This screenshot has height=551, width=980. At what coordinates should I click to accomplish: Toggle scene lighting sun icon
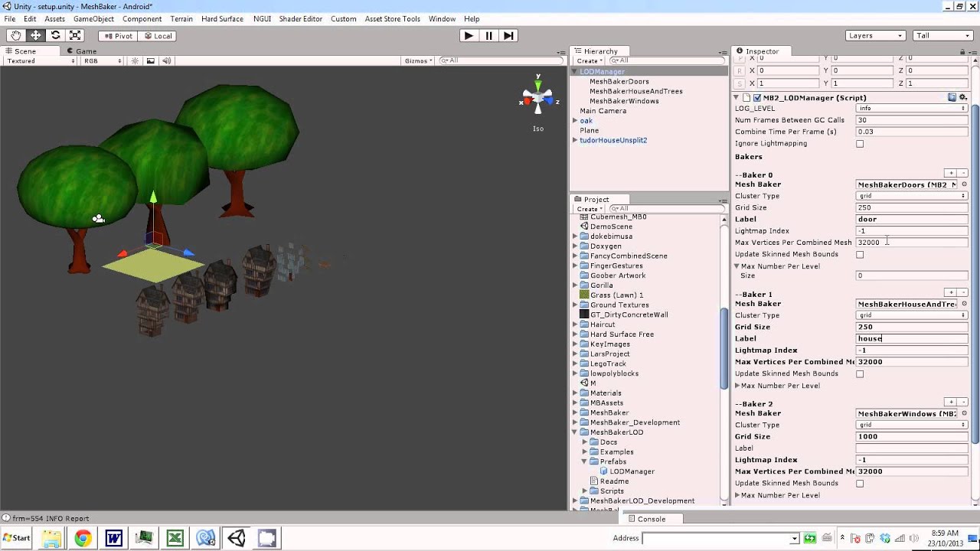point(135,61)
